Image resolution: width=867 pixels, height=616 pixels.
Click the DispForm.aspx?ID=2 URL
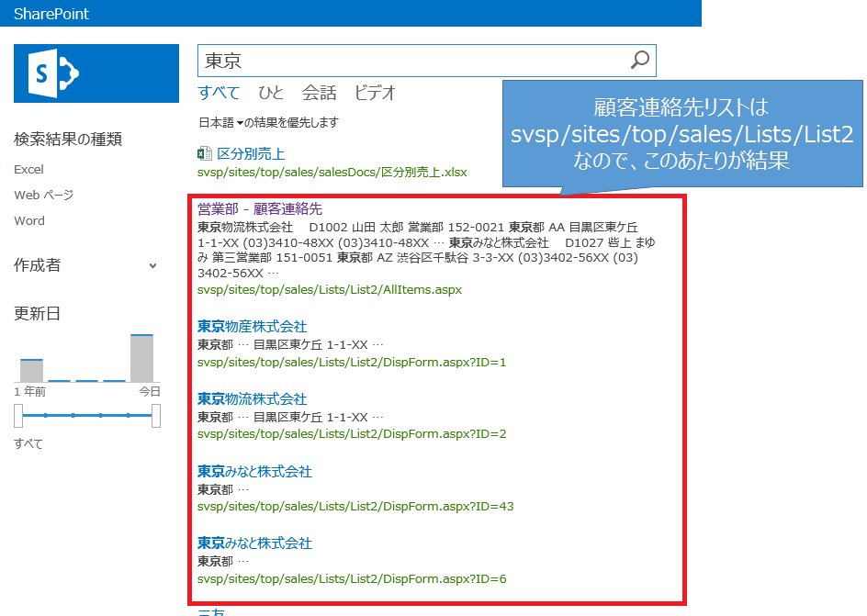coord(352,434)
